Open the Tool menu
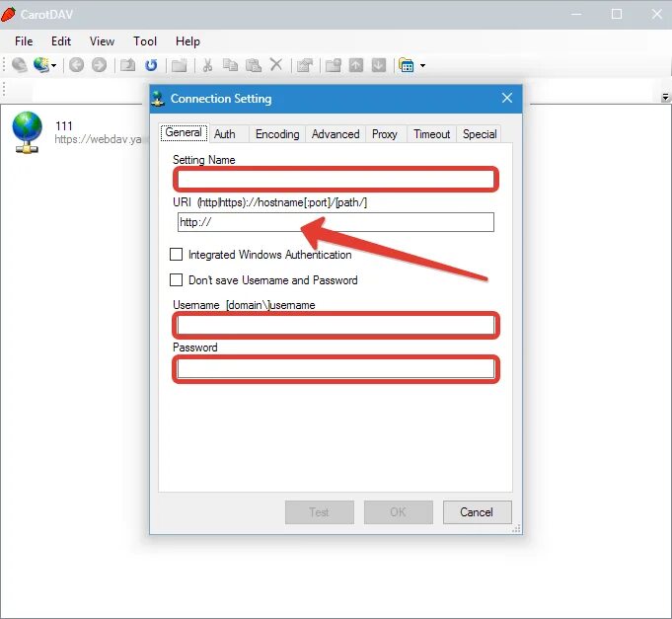 click(x=145, y=41)
